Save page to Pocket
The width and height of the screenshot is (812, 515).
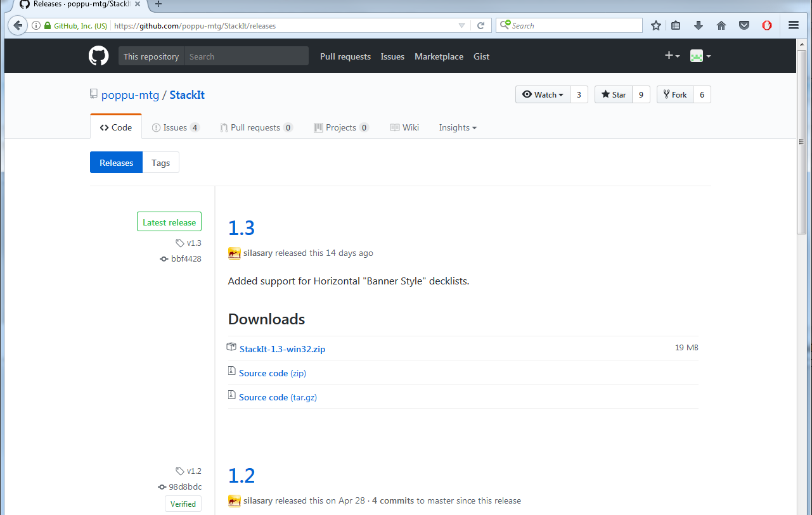[744, 25]
